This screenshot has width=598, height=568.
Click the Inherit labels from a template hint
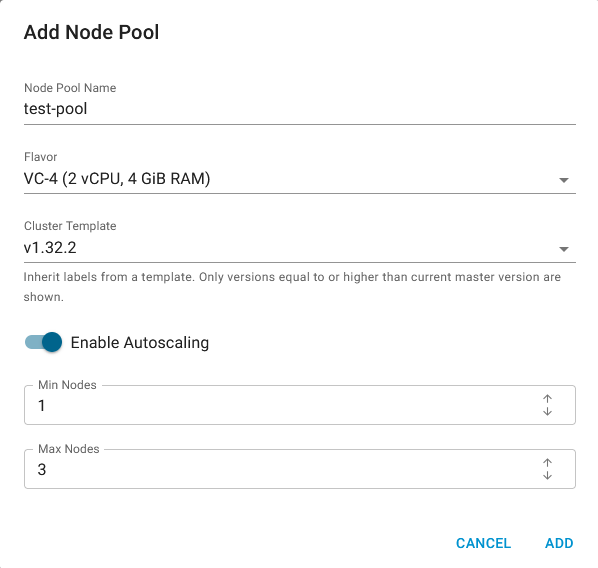tap(292, 287)
